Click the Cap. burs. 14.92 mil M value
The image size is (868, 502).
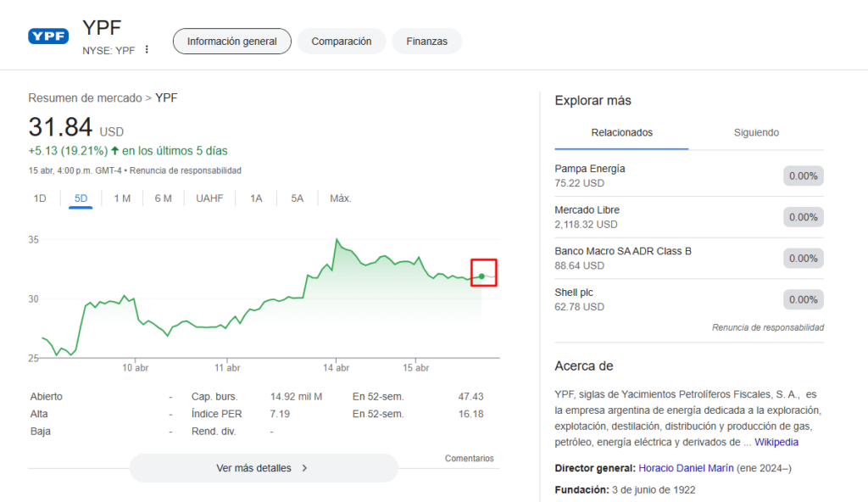[x=296, y=397]
